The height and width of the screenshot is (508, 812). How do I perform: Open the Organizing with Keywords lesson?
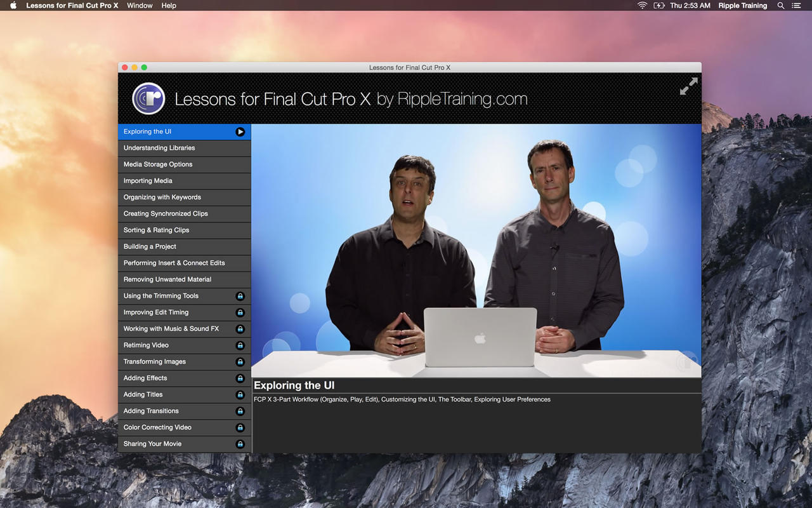185,197
